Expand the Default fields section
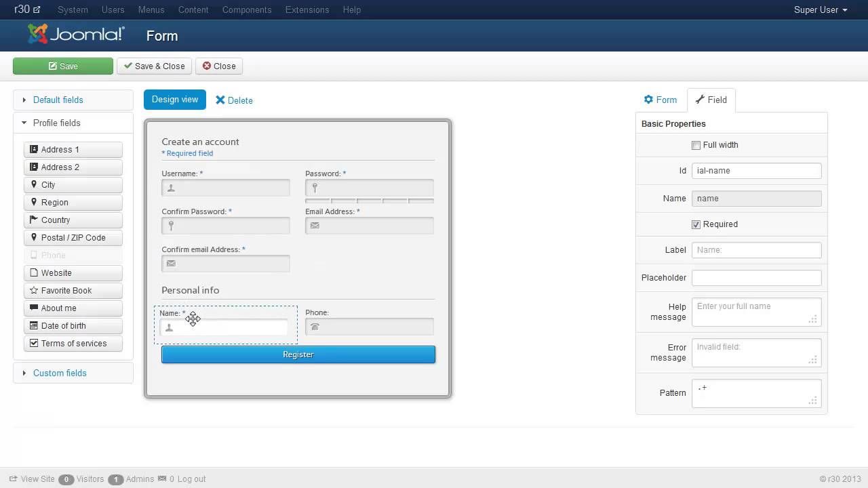Image resolution: width=868 pixels, height=488 pixels. 58,100
